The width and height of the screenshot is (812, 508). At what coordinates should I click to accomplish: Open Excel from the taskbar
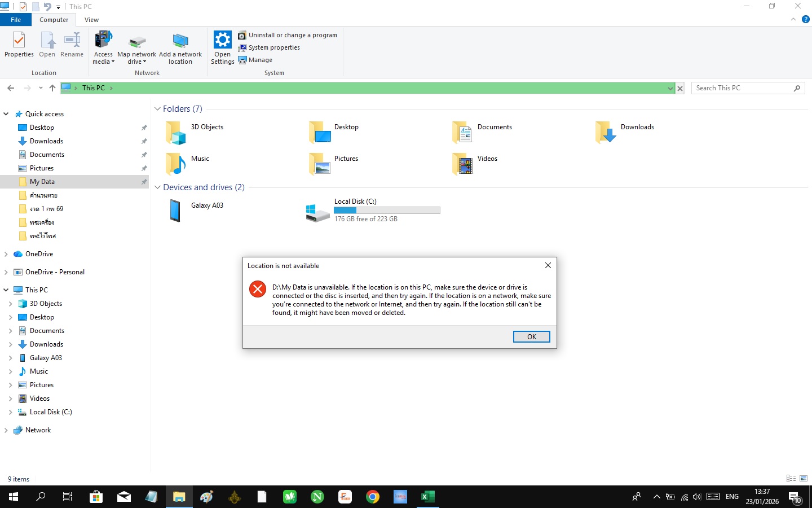(428, 497)
